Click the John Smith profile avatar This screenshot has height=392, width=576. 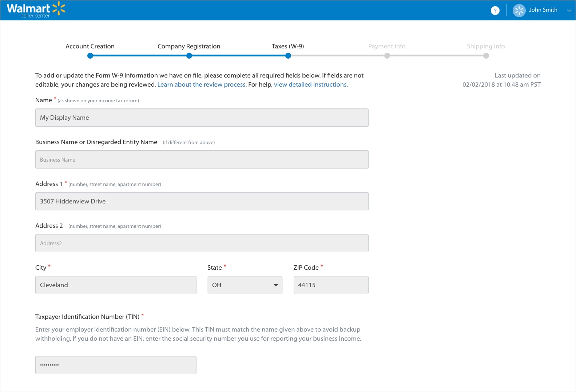coord(519,11)
